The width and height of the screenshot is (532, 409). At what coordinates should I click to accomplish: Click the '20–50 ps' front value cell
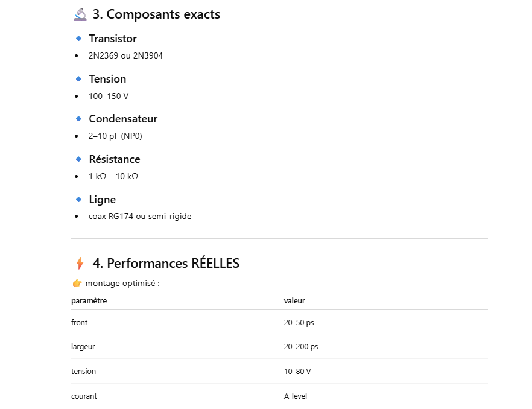(x=299, y=323)
